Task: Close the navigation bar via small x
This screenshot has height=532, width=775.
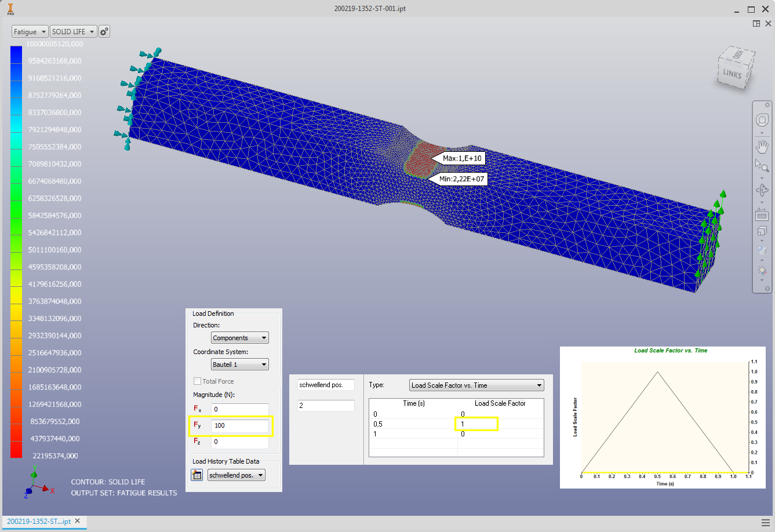Action: (767, 105)
